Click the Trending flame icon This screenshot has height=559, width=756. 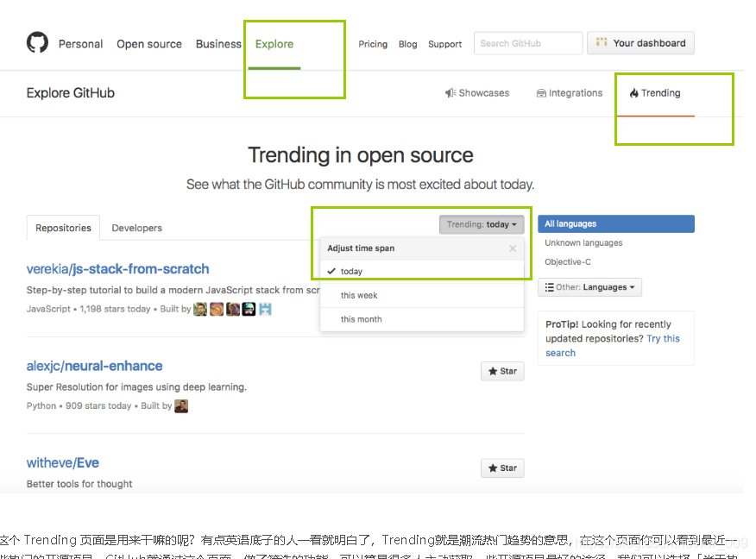pyautogui.click(x=634, y=93)
